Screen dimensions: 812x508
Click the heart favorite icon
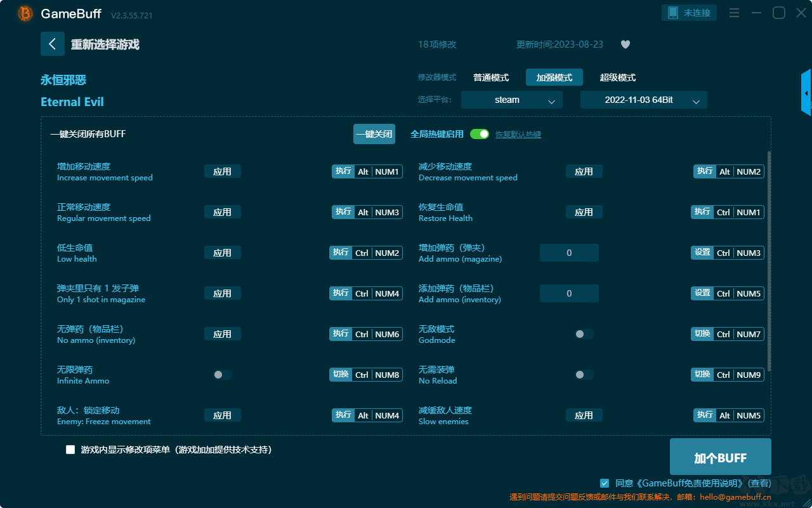[625, 44]
